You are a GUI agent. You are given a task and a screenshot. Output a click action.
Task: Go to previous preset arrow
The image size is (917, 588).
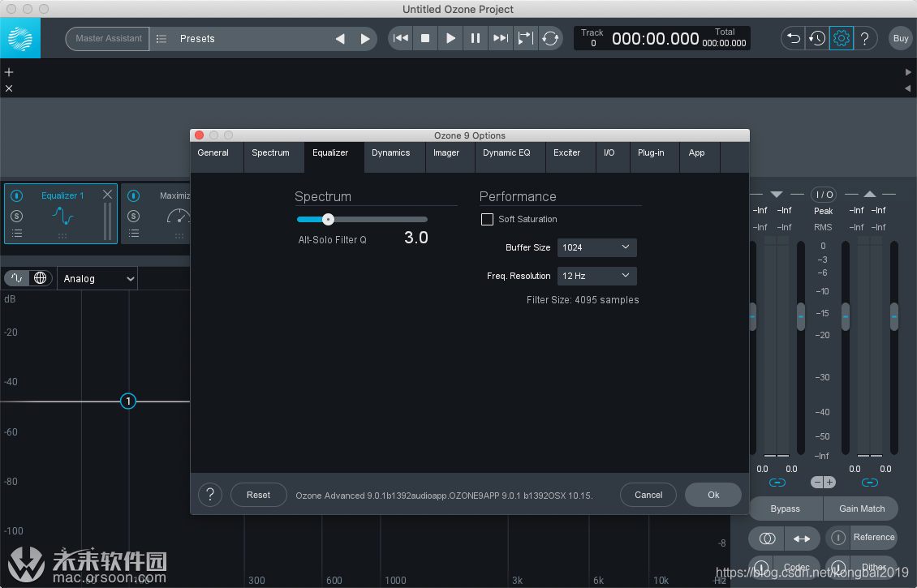340,39
